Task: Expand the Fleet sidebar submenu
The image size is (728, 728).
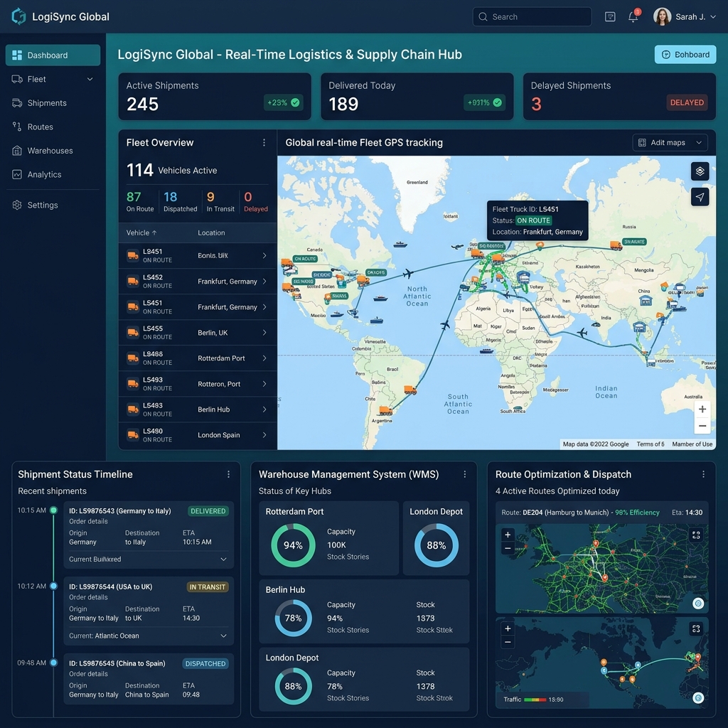Action: (90, 79)
